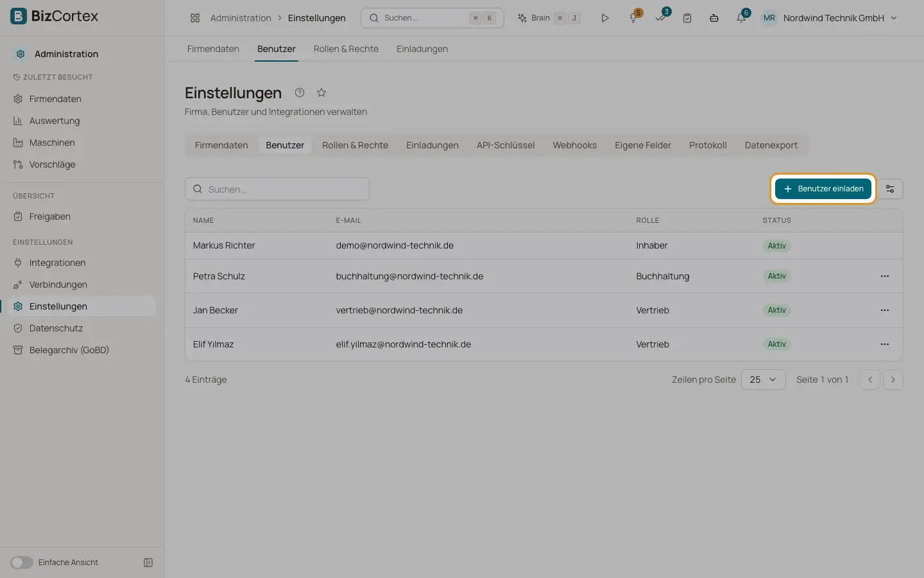Open the table filter settings icon
The image size is (924, 578).
890,189
